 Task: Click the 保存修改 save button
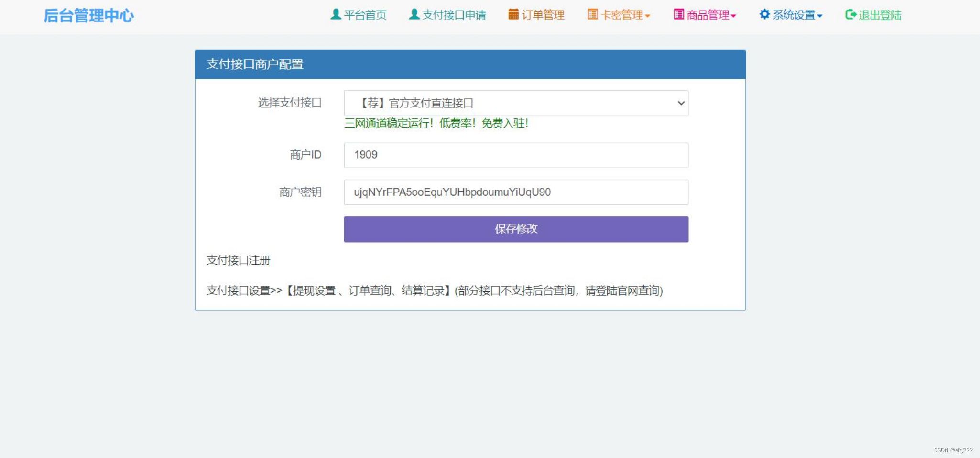click(515, 229)
